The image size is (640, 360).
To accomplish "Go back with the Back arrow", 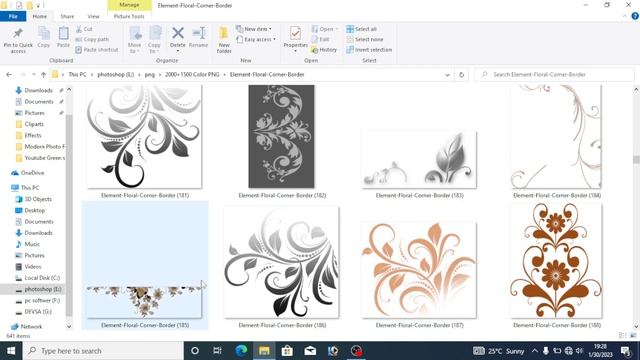I will click(9, 75).
